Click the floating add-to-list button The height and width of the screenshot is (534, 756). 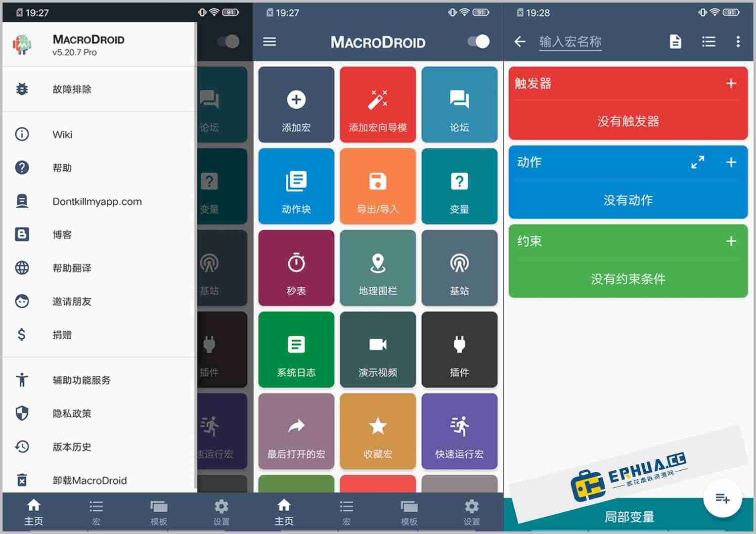(722, 498)
